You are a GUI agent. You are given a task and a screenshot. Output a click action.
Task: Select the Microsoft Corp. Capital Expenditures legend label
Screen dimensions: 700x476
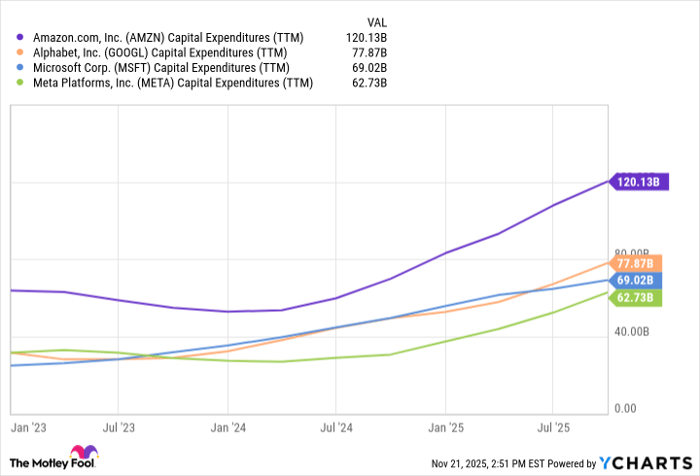[x=162, y=66]
